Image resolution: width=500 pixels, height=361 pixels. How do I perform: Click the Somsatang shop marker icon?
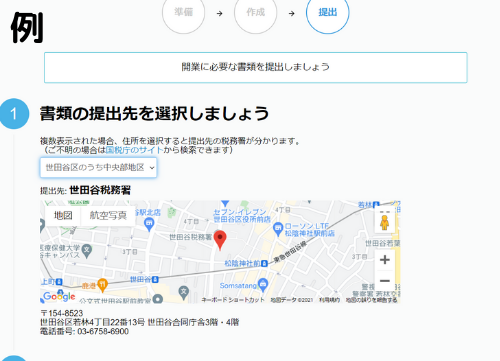[263, 284]
